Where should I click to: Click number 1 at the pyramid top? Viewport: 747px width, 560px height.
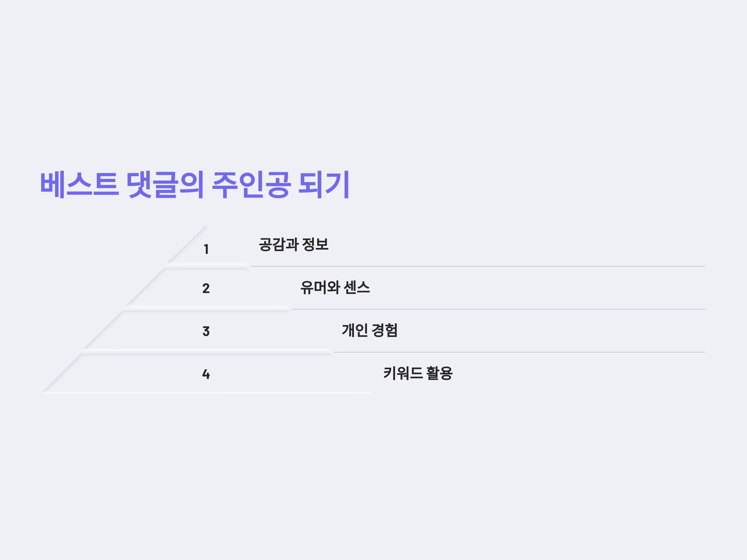tap(206, 249)
